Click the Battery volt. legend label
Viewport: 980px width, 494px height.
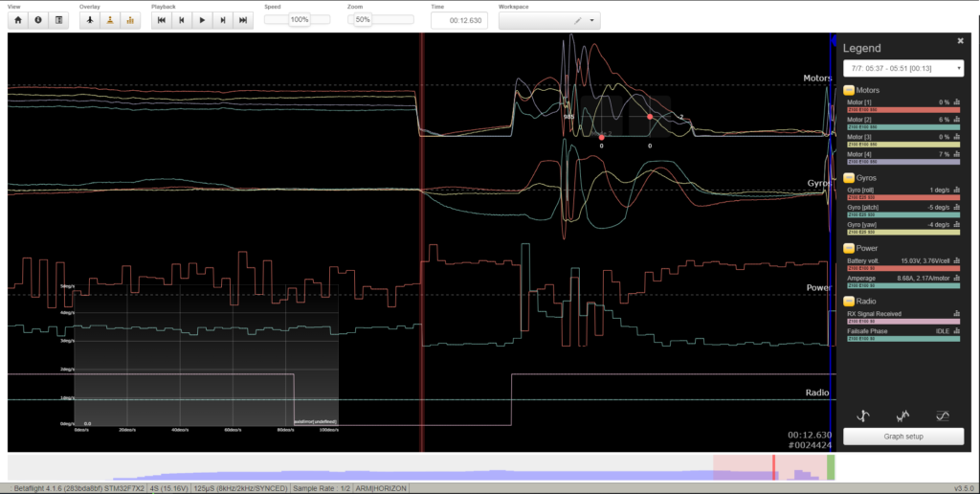862,260
